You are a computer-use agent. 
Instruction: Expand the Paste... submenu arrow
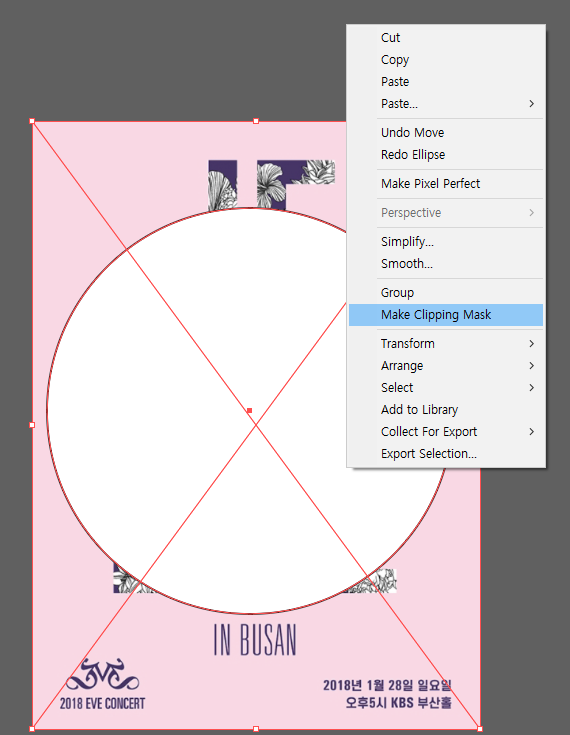(x=532, y=104)
